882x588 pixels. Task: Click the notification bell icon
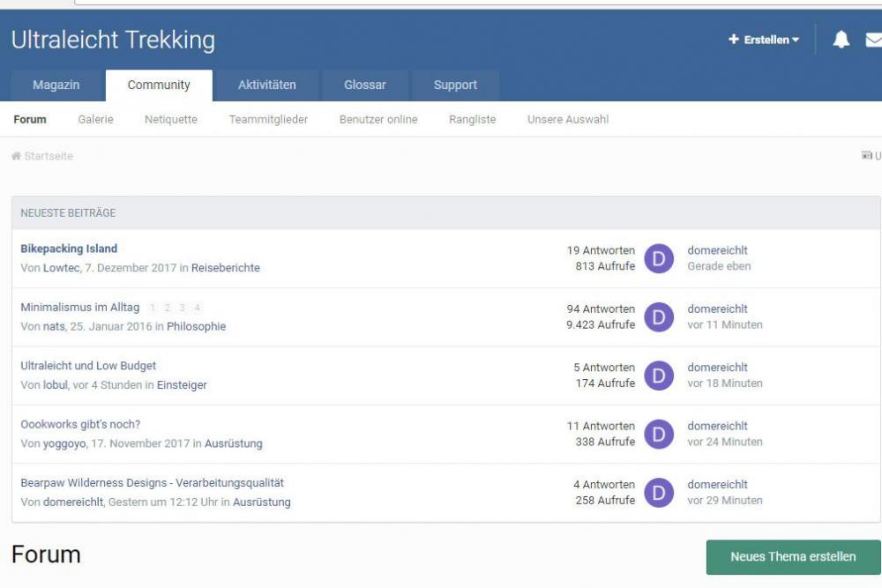click(841, 40)
